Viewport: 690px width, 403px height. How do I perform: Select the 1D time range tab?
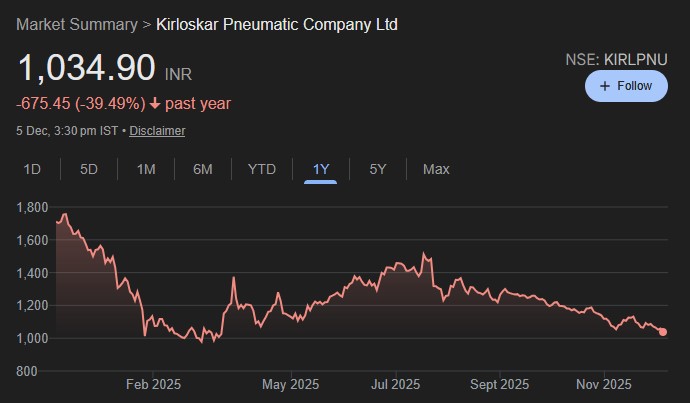[32, 169]
